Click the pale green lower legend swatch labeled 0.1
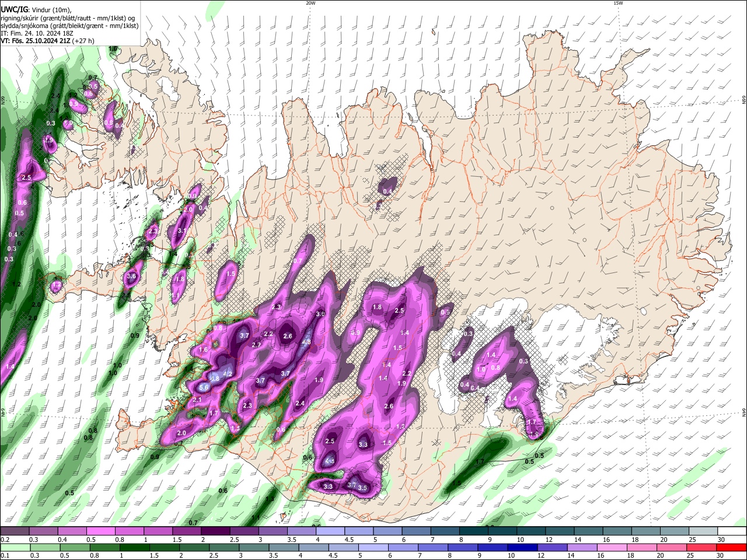 pyautogui.click(x=15, y=547)
